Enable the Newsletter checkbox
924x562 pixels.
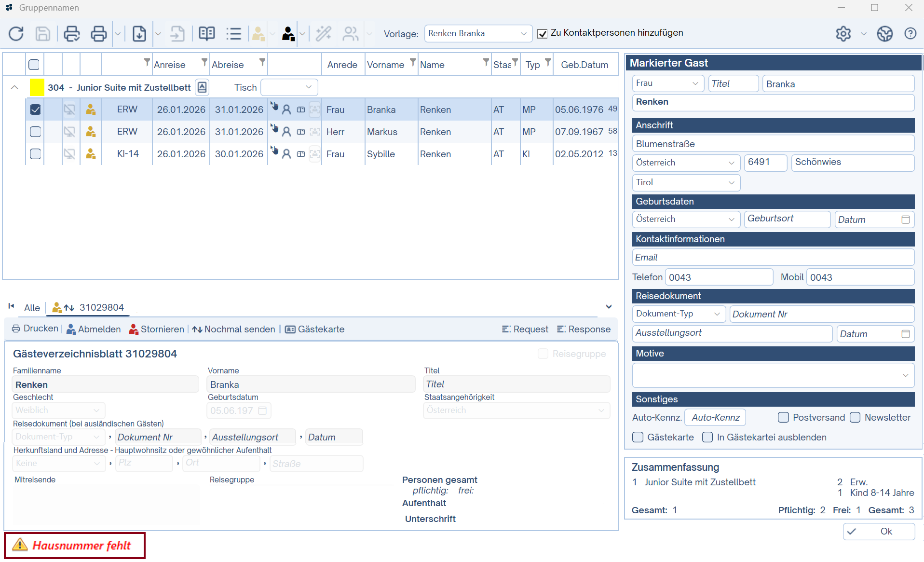[855, 418]
